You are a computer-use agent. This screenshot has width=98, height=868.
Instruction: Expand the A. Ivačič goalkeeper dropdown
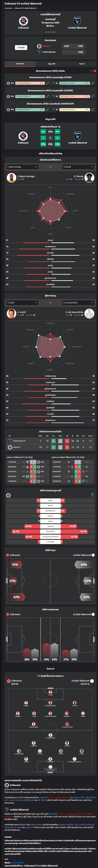pos(22,303)
